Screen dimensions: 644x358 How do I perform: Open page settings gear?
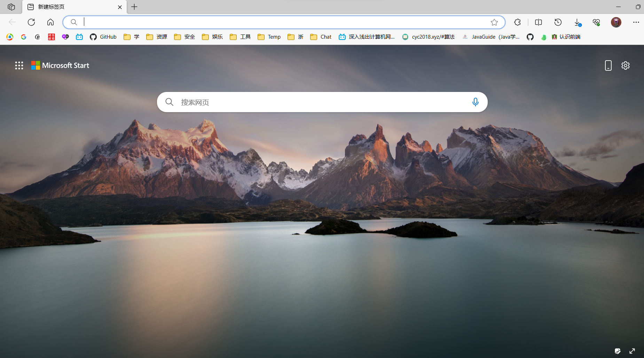pyautogui.click(x=626, y=65)
